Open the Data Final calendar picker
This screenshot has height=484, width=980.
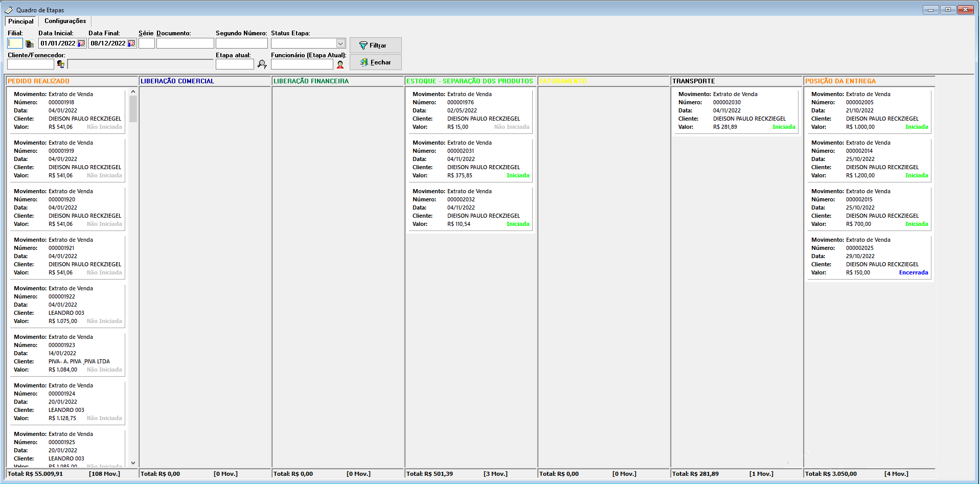pyautogui.click(x=131, y=43)
